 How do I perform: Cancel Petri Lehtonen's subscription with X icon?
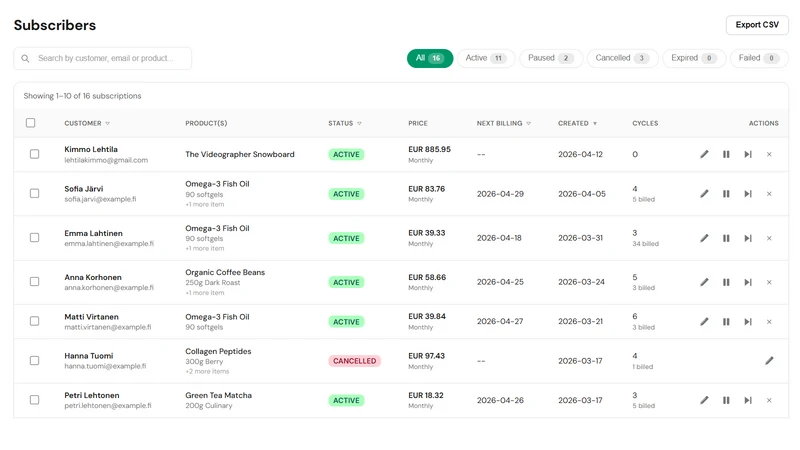(769, 401)
